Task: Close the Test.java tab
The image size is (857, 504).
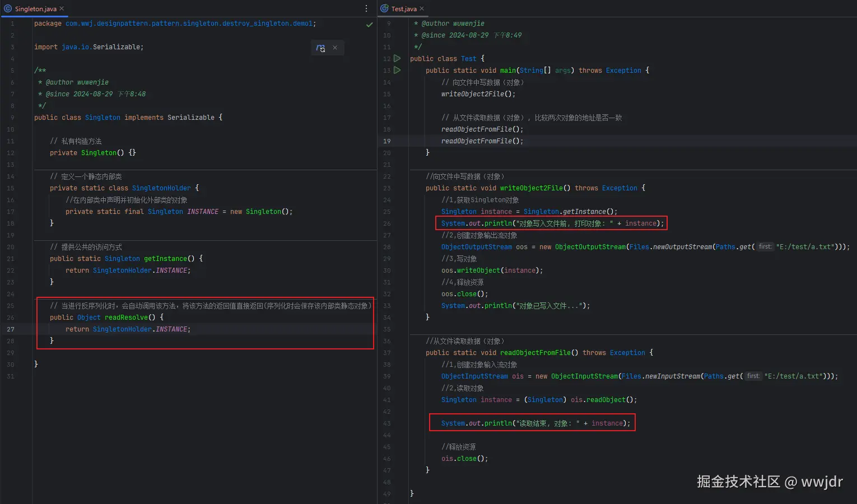Action: (x=422, y=8)
